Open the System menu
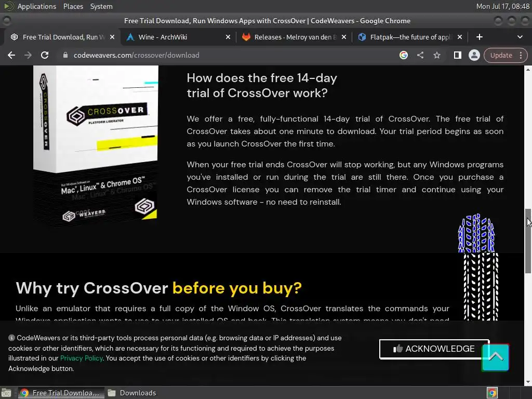This screenshot has height=399, width=532. [x=101, y=6]
